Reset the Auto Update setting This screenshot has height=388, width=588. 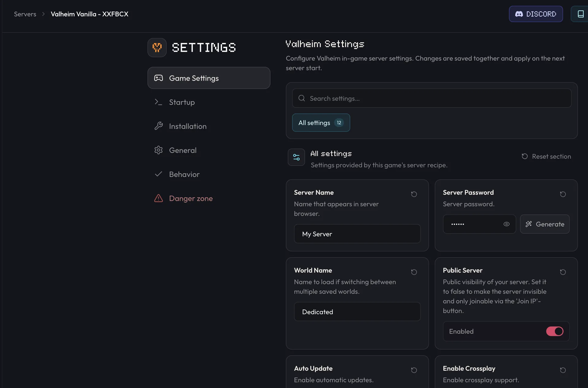point(414,370)
